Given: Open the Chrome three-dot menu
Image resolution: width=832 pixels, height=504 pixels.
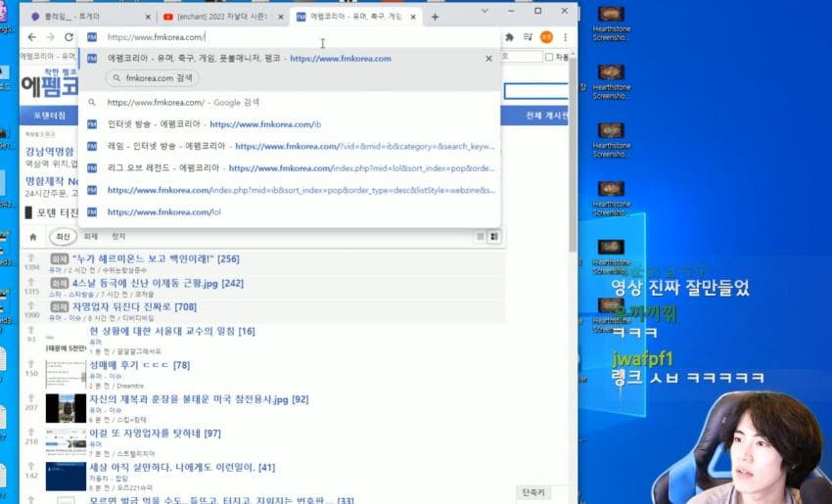Looking at the screenshot, I should (x=565, y=37).
